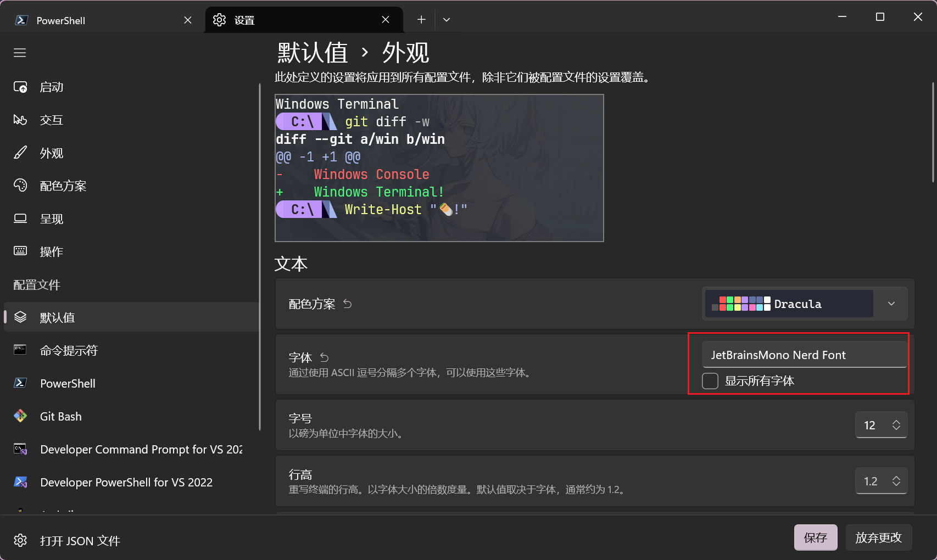The image size is (937, 560).
Task: Expand the Dracula color scheme dropdown
Action: pyautogui.click(x=891, y=304)
